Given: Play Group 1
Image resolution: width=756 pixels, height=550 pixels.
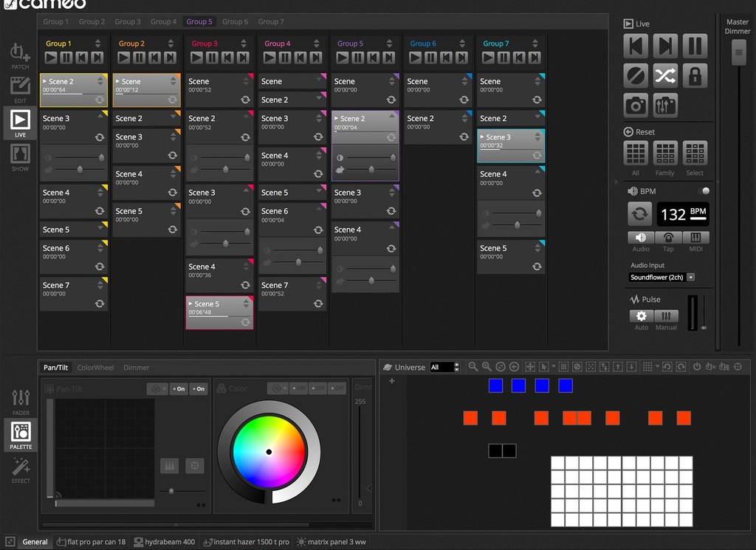Looking at the screenshot, I should [x=51, y=58].
